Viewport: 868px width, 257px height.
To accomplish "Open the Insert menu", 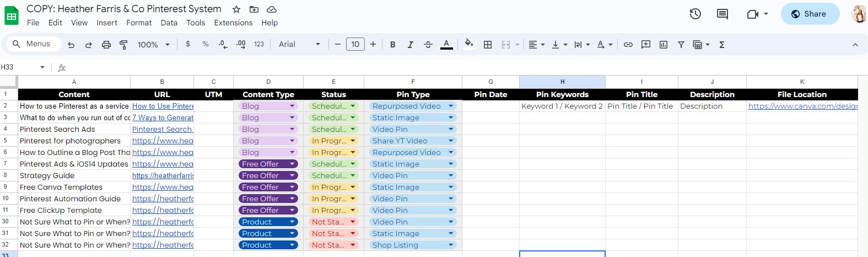I will click(x=107, y=23).
